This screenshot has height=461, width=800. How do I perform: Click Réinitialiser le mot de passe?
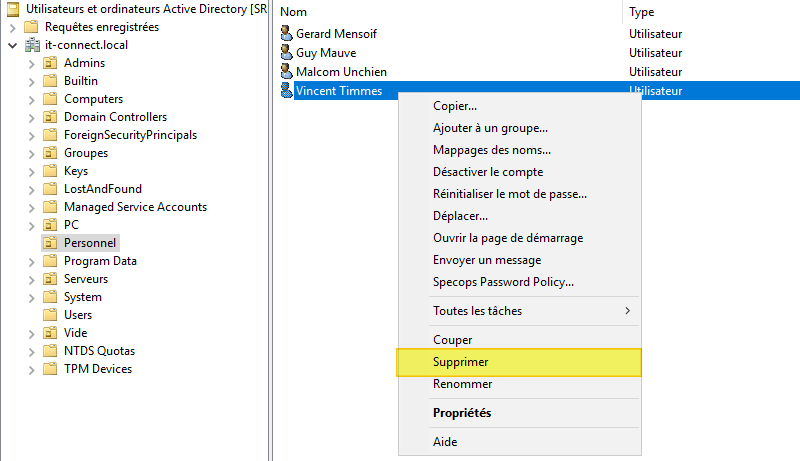pyautogui.click(x=509, y=194)
